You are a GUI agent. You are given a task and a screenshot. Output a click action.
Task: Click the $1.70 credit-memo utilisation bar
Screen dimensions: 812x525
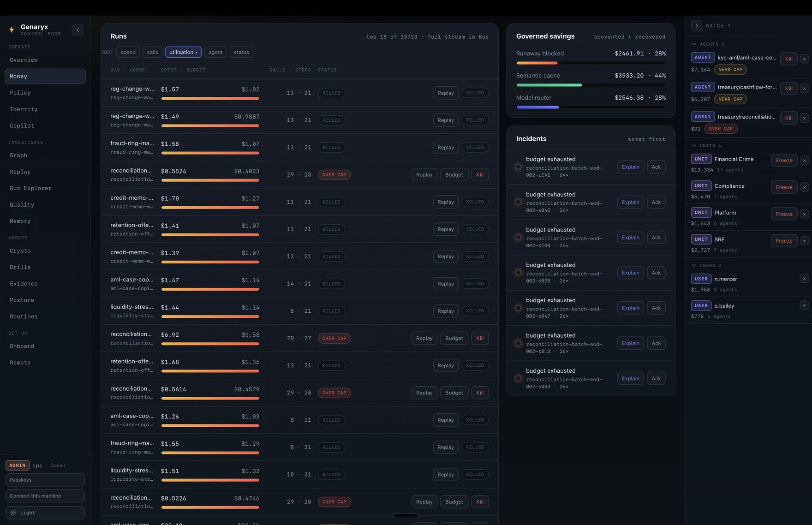(x=210, y=208)
